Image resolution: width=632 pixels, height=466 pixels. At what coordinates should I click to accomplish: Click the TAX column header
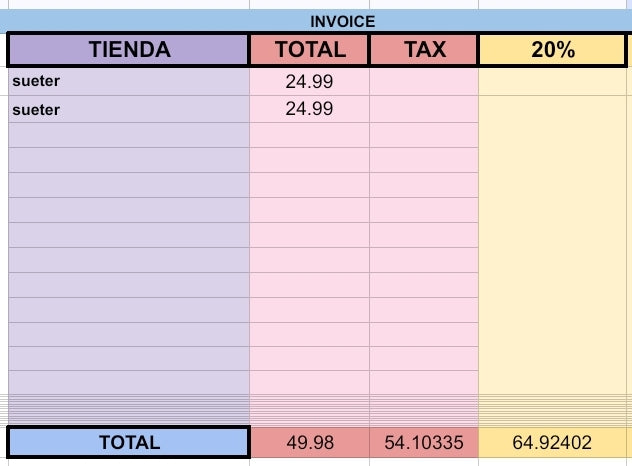click(423, 49)
